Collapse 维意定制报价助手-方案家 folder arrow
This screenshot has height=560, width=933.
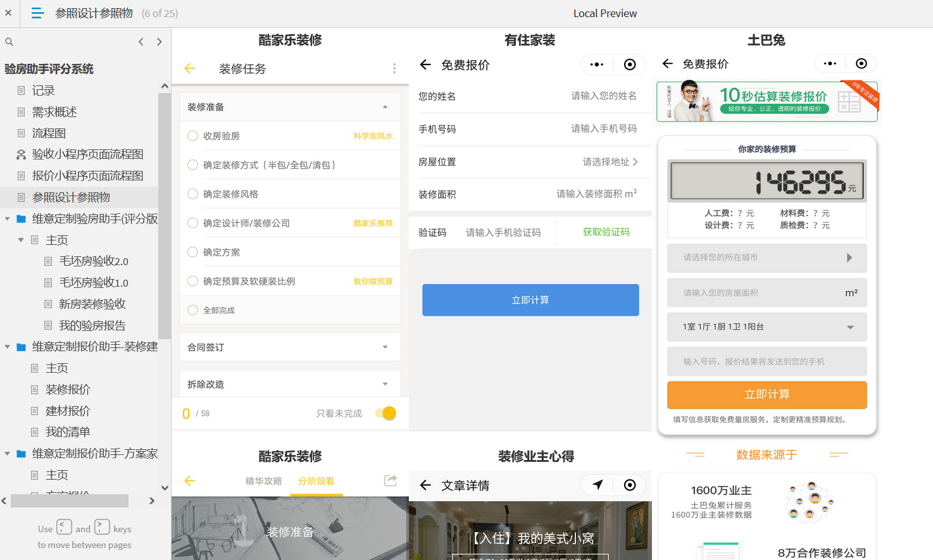click(7, 454)
